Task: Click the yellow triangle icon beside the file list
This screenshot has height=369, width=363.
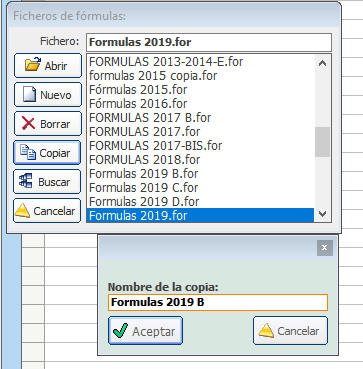Action: click(23, 211)
